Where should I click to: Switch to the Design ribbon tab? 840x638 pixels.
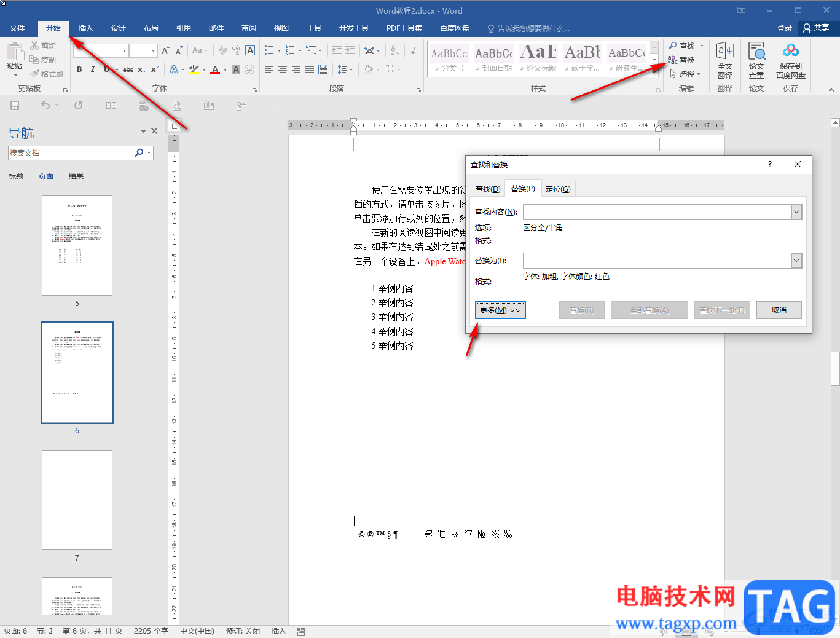119,28
